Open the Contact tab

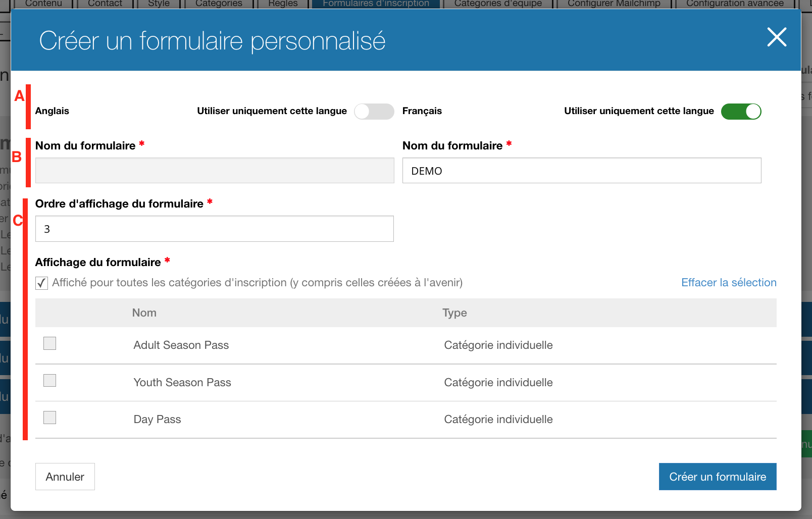click(x=105, y=4)
